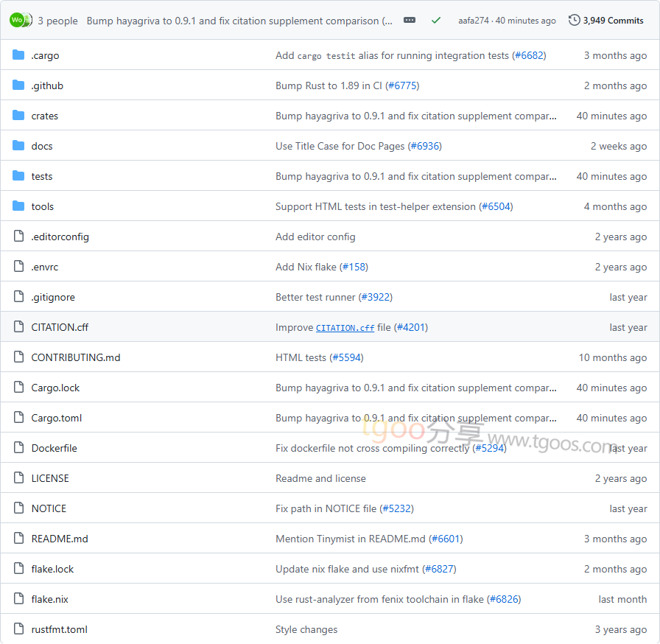Image resolution: width=660 pixels, height=644 pixels.
Task: Open the 'Add editor config' commit message
Action: [x=315, y=237]
